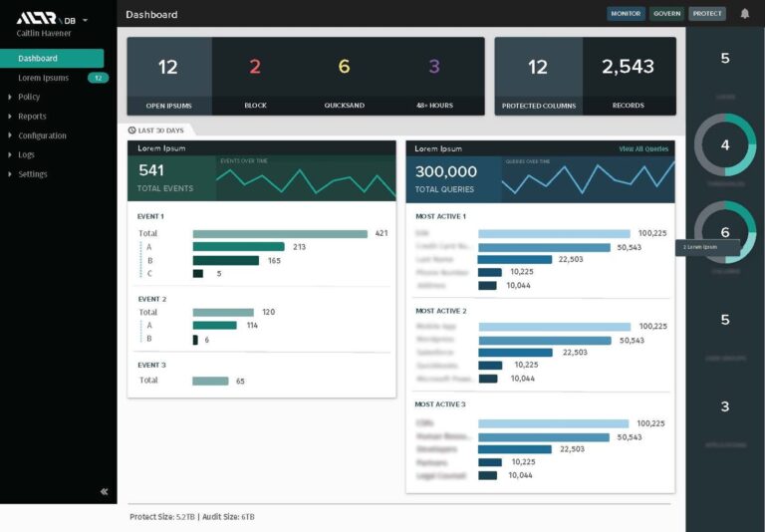Screen dimensions: 765x532
Task: Click the Event 1 row B bar
Action: tap(226, 261)
